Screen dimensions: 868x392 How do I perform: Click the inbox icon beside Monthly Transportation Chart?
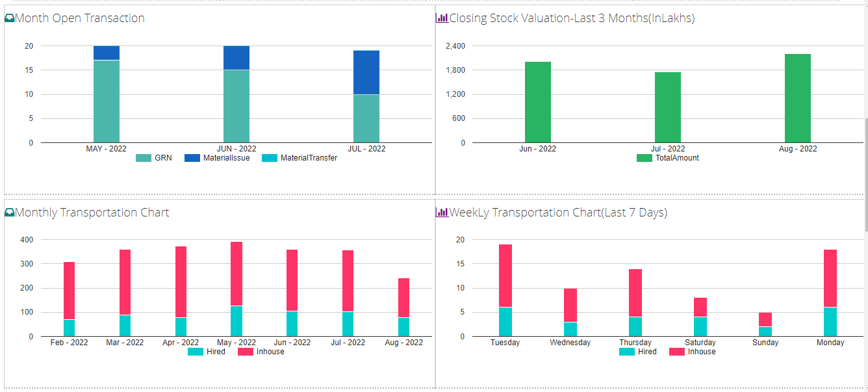[x=9, y=213]
